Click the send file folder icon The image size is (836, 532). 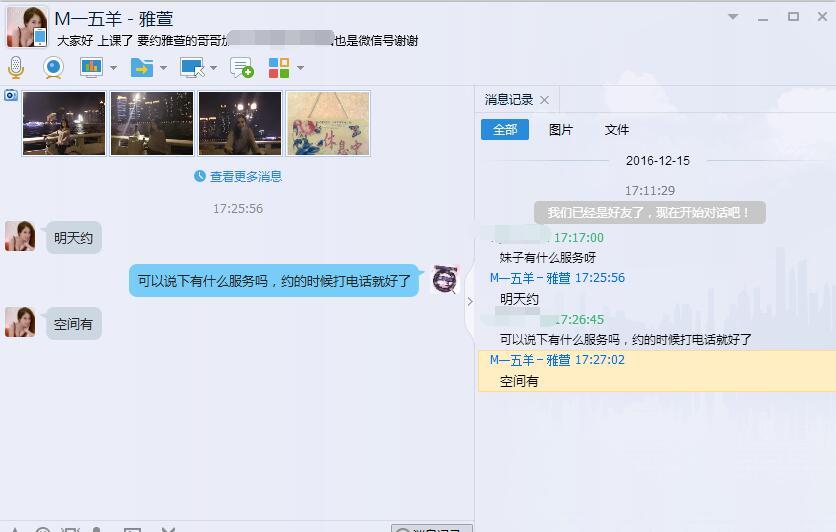pyautogui.click(x=142, y=68)
